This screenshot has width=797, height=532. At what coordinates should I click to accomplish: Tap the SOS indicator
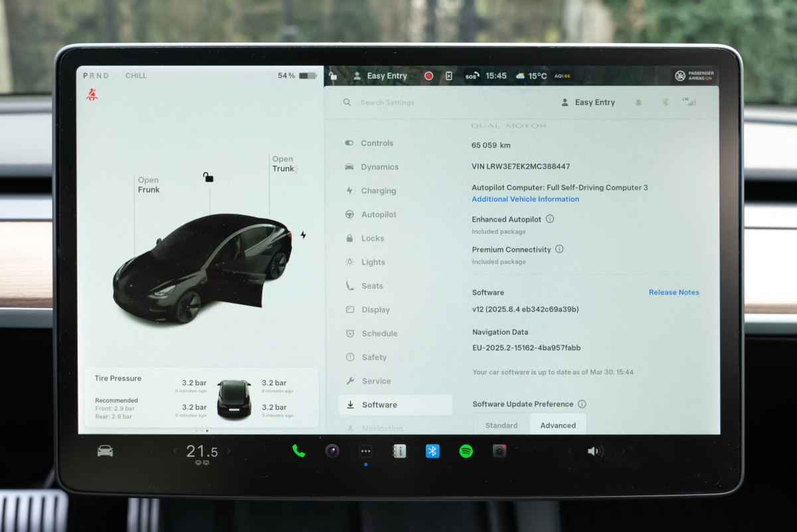point(471,76)
